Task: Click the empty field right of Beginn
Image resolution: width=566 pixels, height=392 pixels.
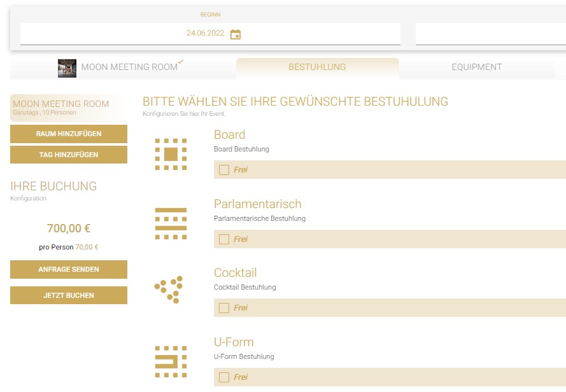Action: click(491, 34)
